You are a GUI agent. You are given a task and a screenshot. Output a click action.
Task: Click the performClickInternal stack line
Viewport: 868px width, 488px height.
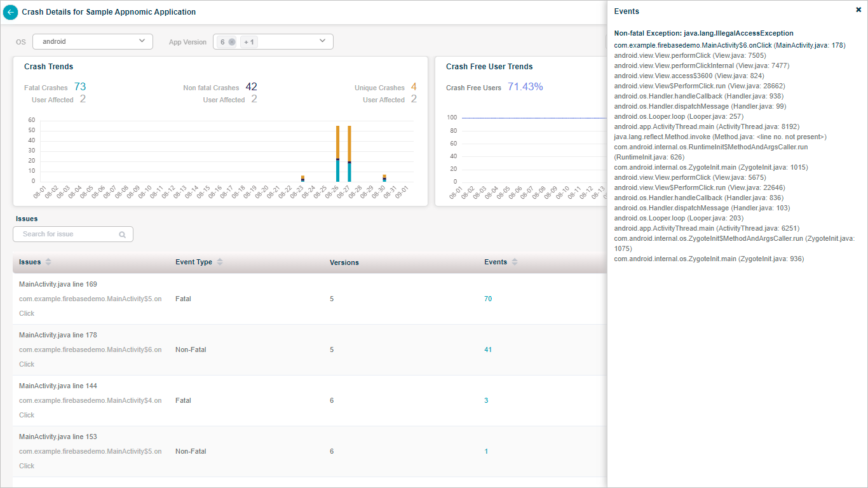[x=702, y=65]
